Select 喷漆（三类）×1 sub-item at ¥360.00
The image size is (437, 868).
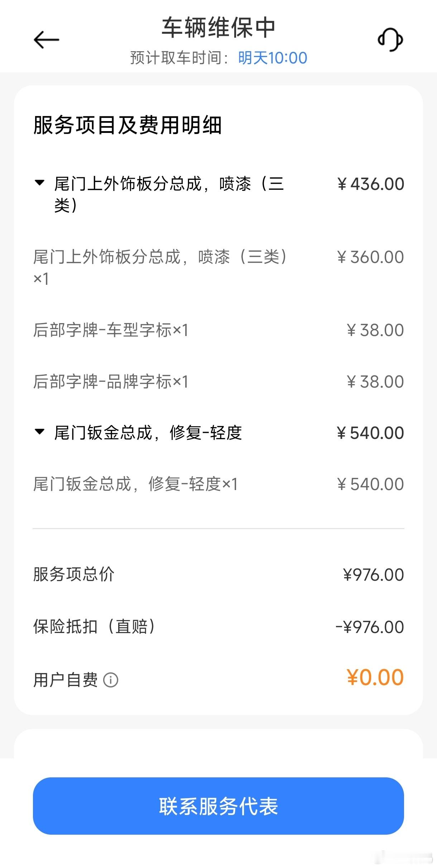tap(218, 267)
